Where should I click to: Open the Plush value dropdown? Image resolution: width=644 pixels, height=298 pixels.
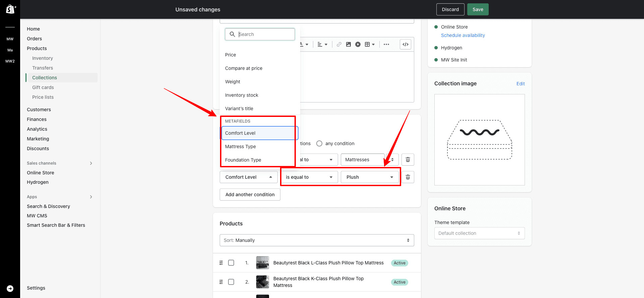(x=370, y=177)
